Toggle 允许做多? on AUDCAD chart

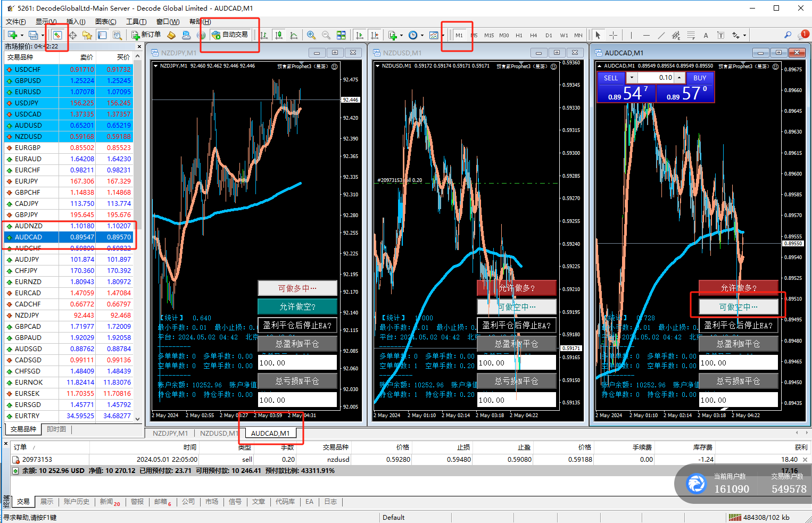click(738, 288)
